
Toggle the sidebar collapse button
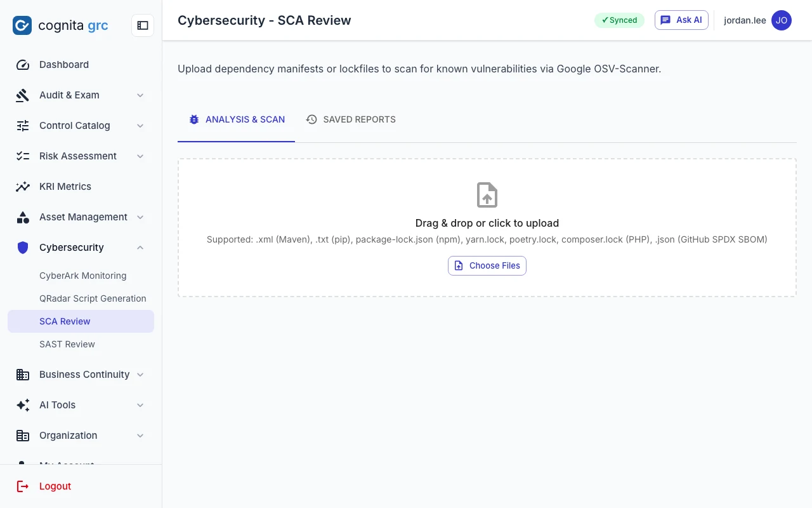(143, 25)
